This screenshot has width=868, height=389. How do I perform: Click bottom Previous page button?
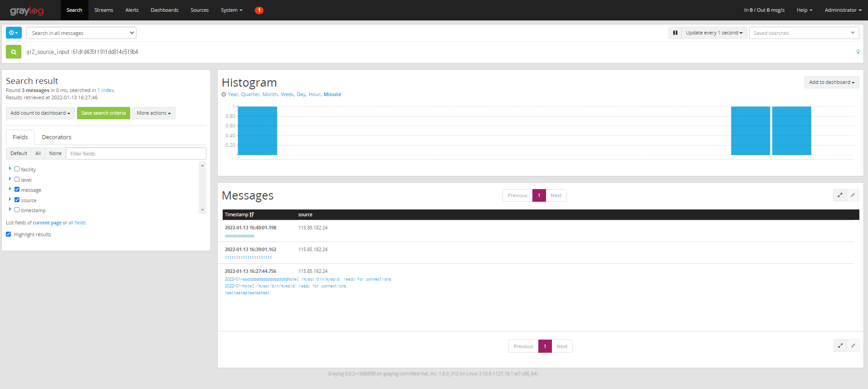click(523, 346)
